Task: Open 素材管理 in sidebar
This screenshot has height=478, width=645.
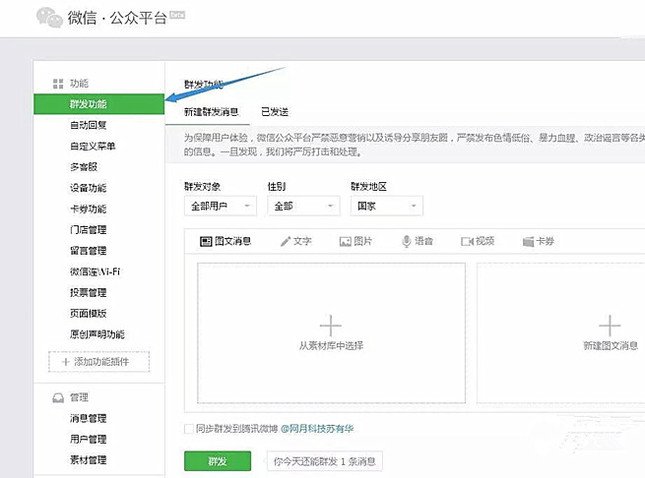Action: [x=88, y=460]
